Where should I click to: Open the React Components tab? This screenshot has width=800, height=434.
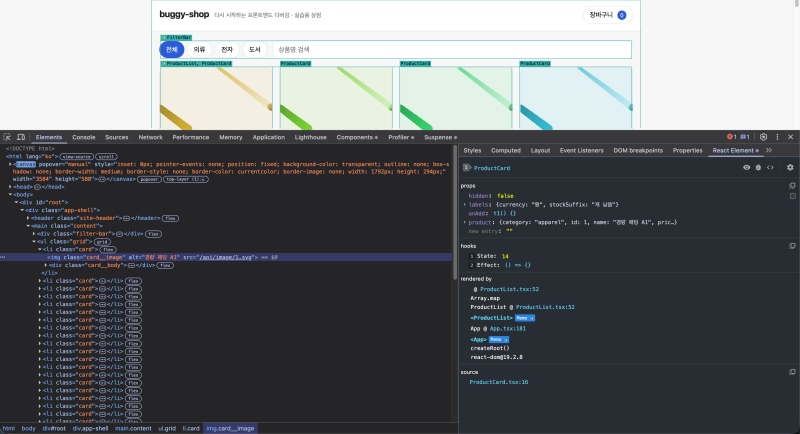pos(357,137)
